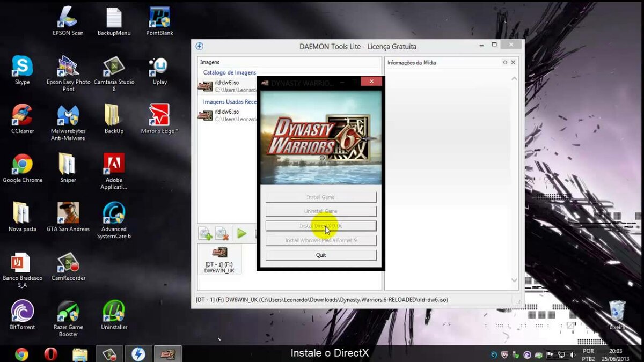Open Opera from the taskbar
The image size is (644, 362).
click(x=50, y=354)
